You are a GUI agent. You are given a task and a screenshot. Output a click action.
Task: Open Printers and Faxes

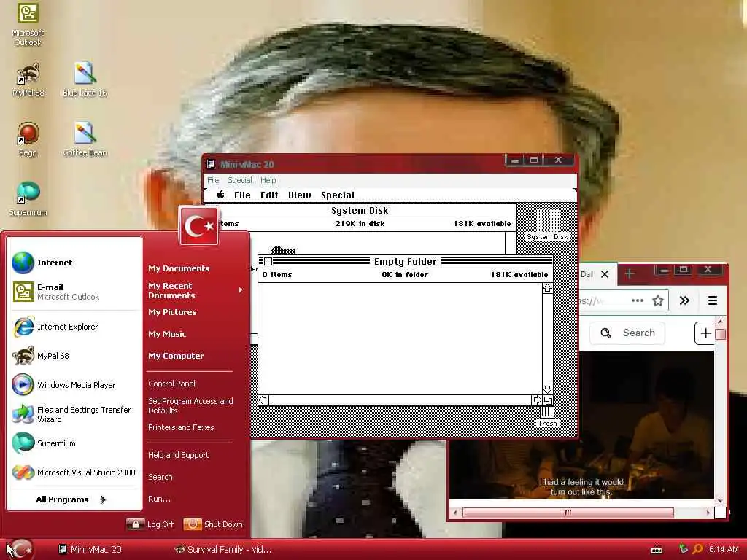coord(181,427)
